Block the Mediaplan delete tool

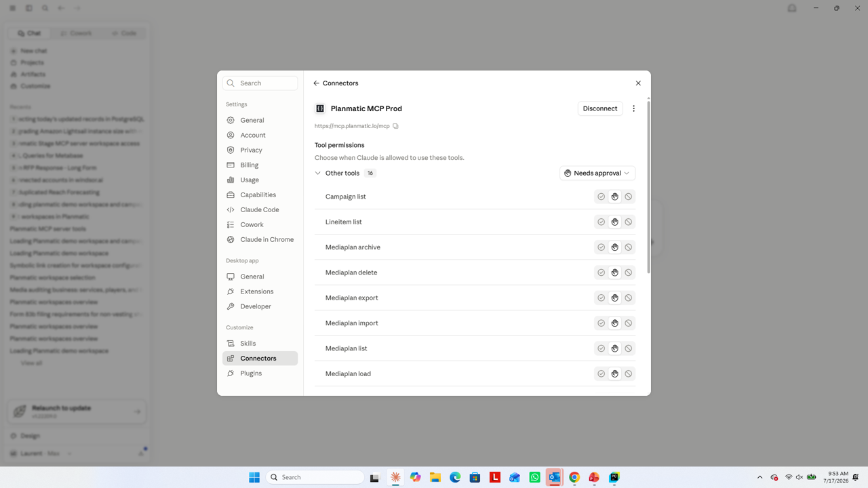tap(629, 272)
